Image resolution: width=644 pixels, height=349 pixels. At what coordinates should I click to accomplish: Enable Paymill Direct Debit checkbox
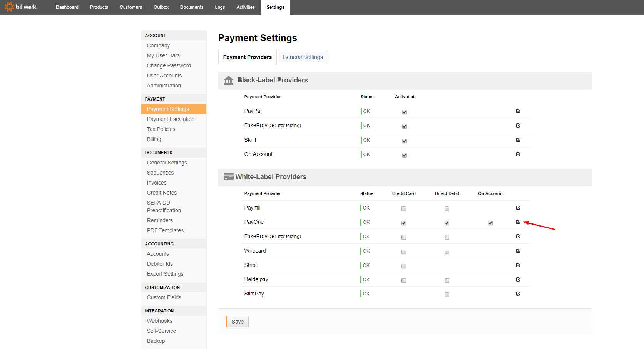pyautogui.click(x=447, y=209)
